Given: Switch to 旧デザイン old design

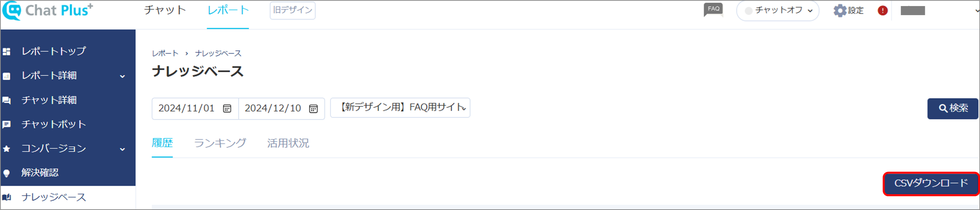Looking at the screenshot, I should [293, 10].
